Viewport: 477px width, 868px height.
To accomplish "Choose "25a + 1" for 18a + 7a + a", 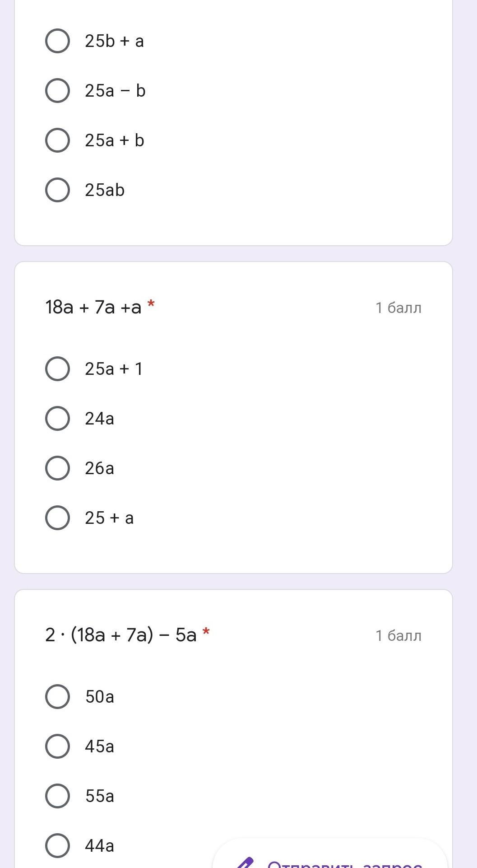I will pos(57,369).
